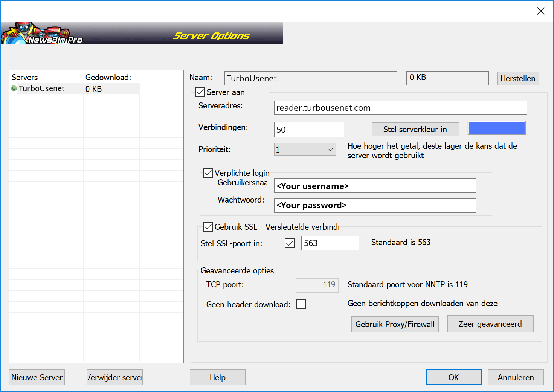Click the Geavanceerde opties group label
The image size is (554, 392).
point(237,270)
